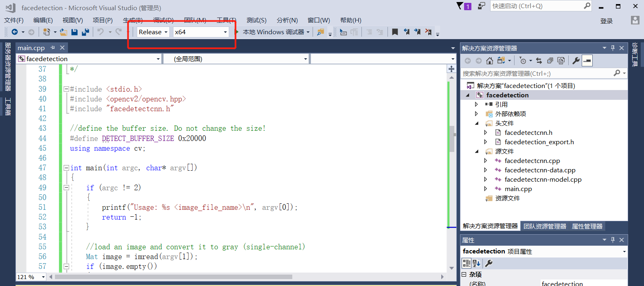This screenshot has width=644, height=286.
Task: Click Collapse All icon in Solution Explorer
Action: pyautogui.click(x=550, y=61)
